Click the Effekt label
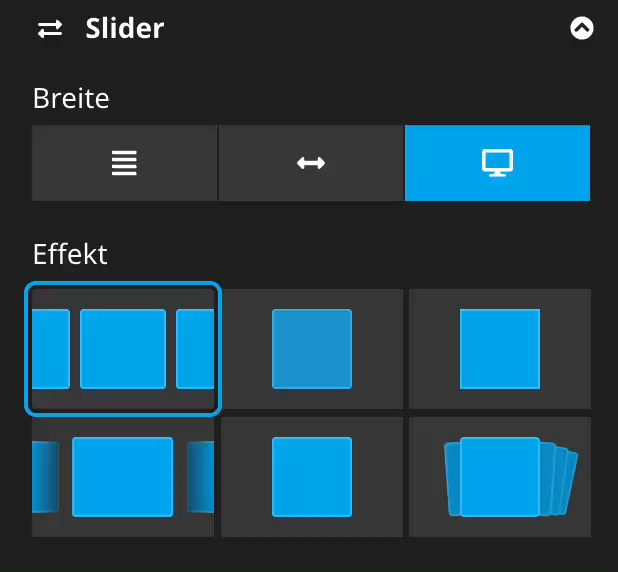 pos(70,254)
